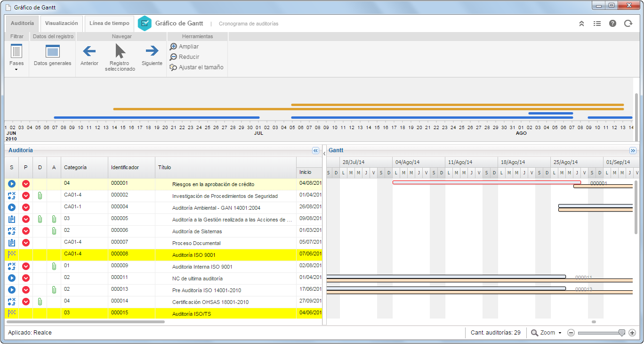The height and width of the screenshot is (344, 644).
Task: Open Datos generales from the ribbon
Action: coord(52,51)
